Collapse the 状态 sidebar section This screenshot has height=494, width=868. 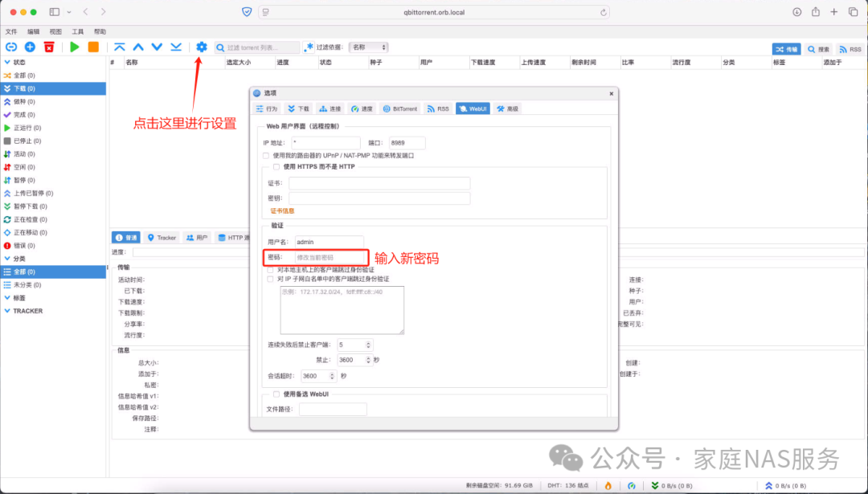(6, 61)
